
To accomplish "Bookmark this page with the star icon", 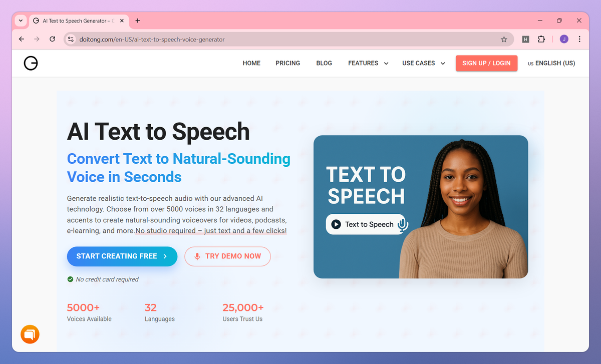I will pos(504,39).
